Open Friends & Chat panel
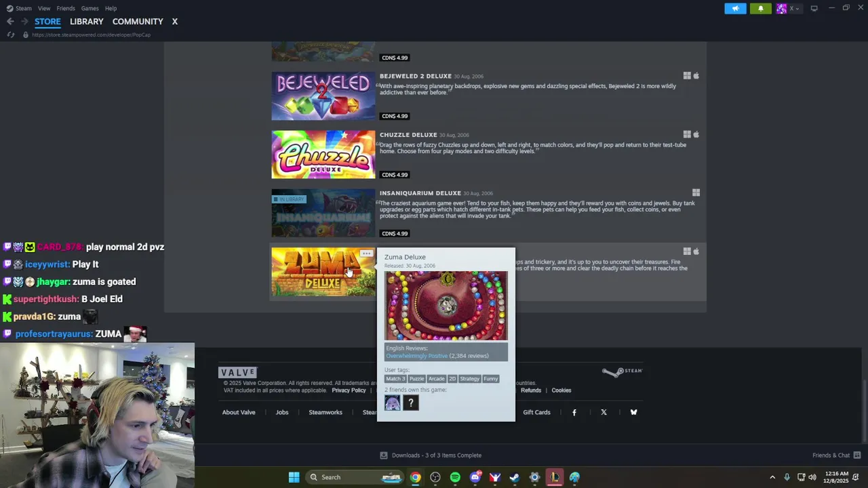Viewport: 868px width, 488px height. (837, 455)
